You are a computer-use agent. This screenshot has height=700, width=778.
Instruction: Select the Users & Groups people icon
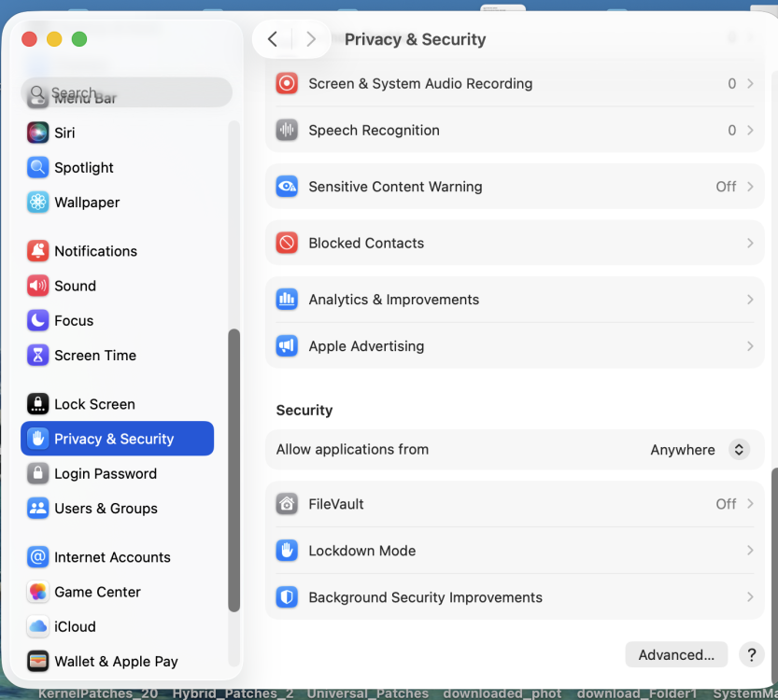[x=37, y=508]
